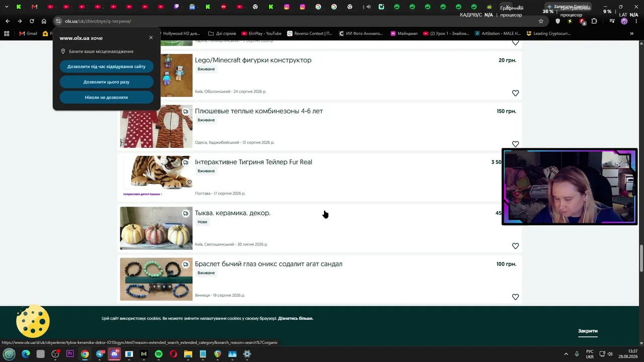Screen dimensions: 644x362
Task: Show hidden system tray icons
Action: point(566,354)
